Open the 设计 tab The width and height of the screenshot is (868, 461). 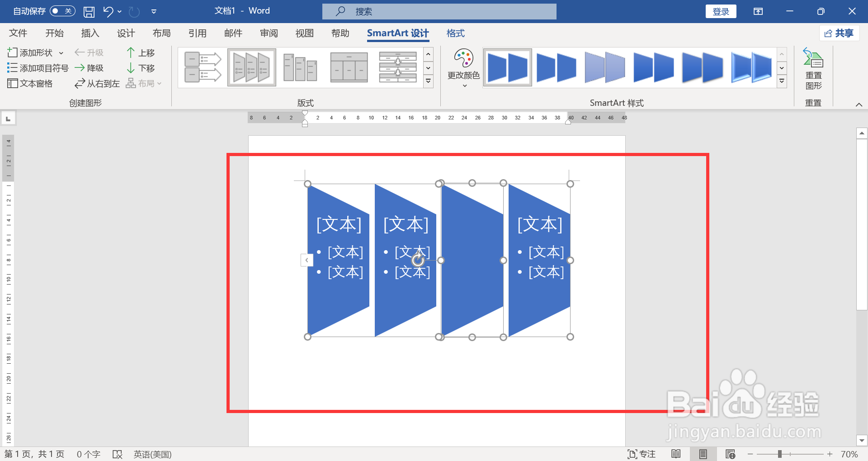tap(126, 33)
